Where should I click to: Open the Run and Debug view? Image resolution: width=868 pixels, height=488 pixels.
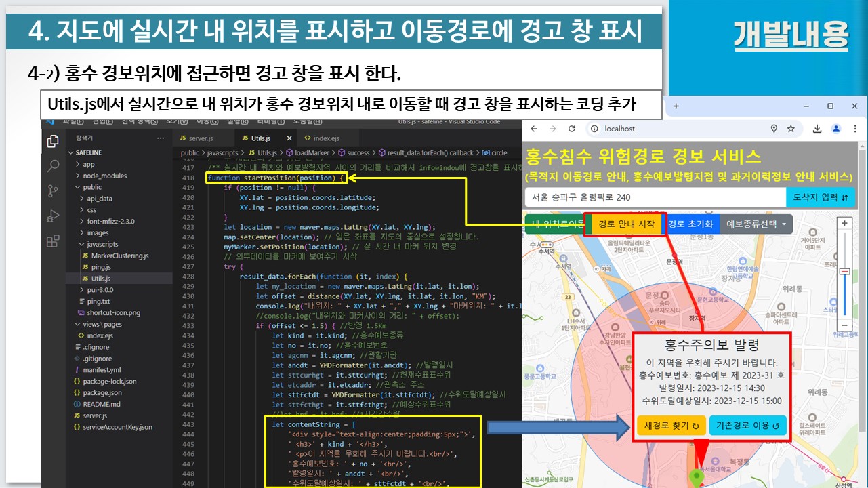(x=53, y=216)
